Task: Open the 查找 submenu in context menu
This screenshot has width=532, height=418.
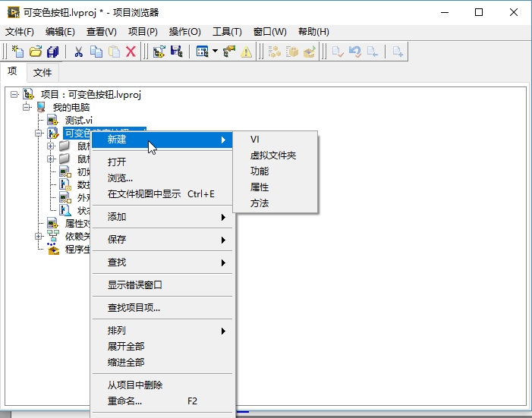Action: tap(162, 262)
